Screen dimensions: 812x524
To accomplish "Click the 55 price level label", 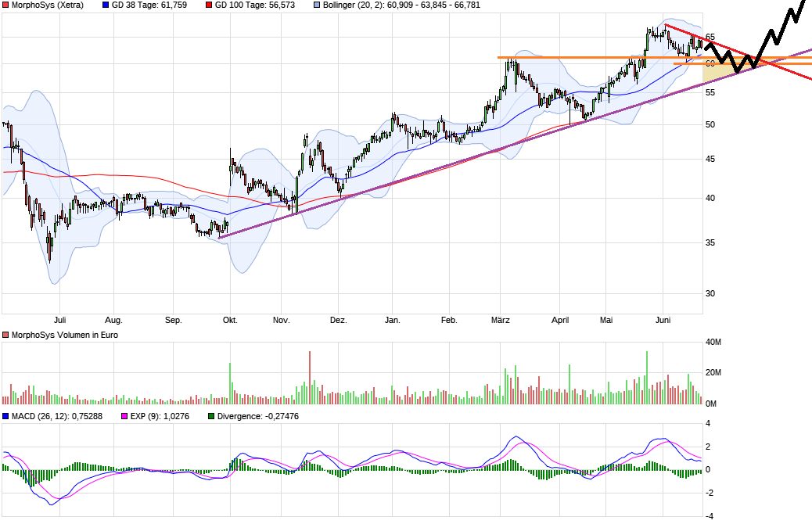I will (710, 93).
